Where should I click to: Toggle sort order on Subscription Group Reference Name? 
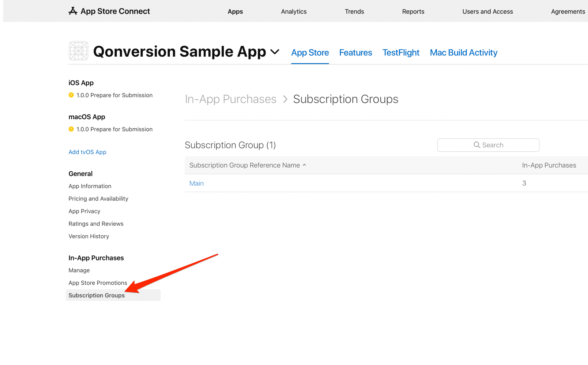pos(304,165)
